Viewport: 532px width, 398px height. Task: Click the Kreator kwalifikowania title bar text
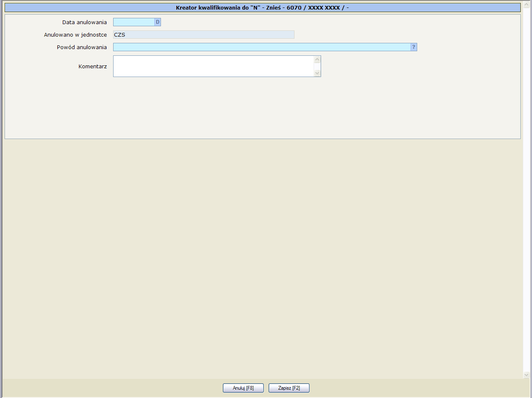pyautogui.click(x=262, y=7)
